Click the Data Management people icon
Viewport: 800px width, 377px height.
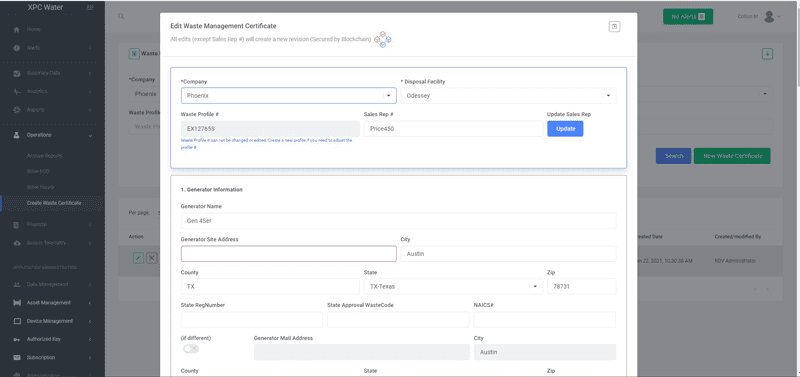point(16,284)
